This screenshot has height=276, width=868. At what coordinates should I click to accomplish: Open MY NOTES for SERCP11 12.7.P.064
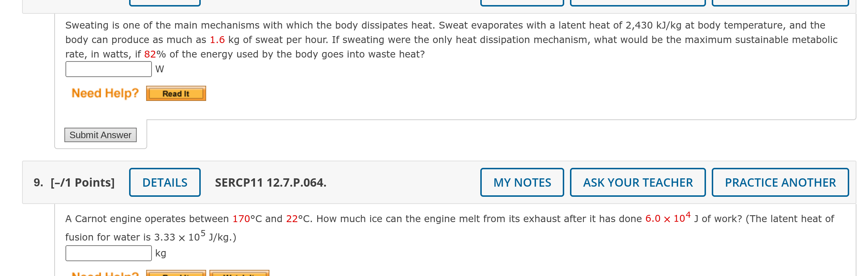[522, 182]
